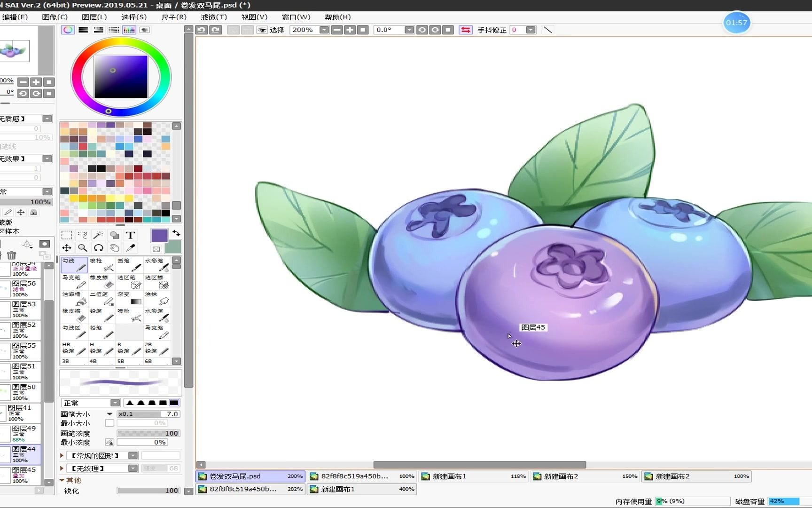The image size is (812, 508).
Task: Toggle the 最小大小 checkbox
Action: 109,423
